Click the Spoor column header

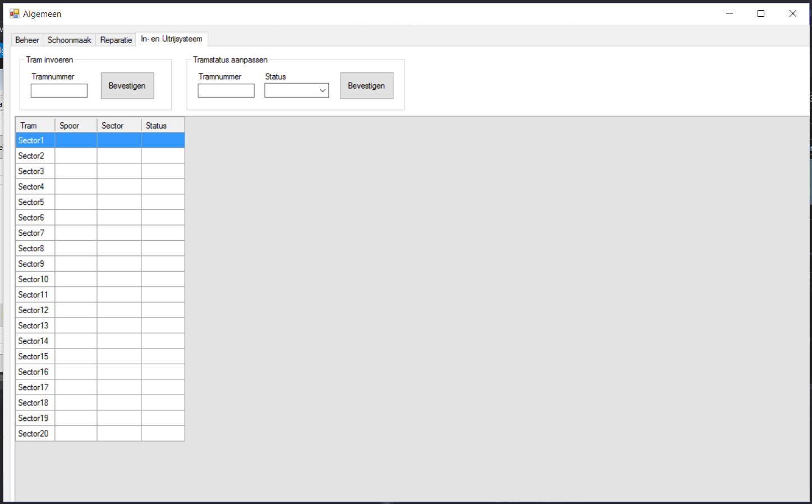(76, 125)
